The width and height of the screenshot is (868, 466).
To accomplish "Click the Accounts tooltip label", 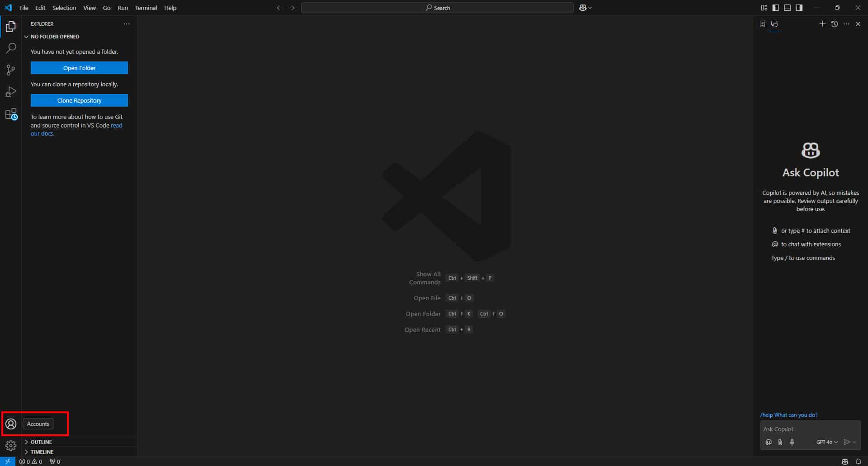I will (38, 424).
